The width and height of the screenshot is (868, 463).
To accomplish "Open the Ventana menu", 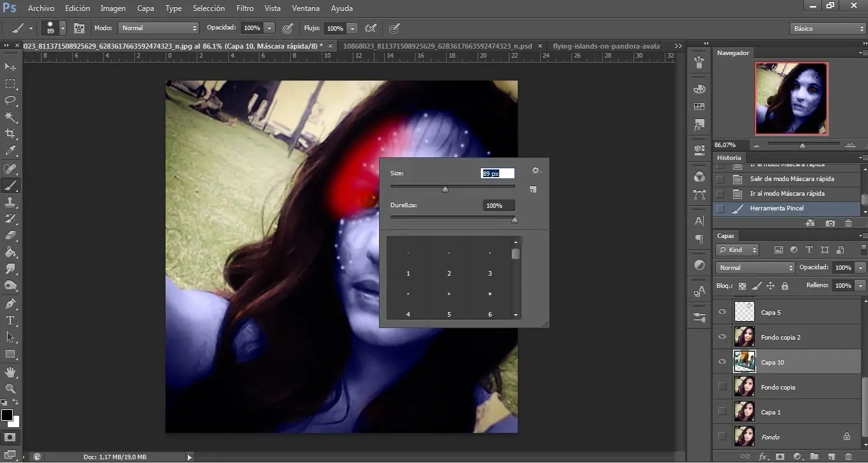I will coord(306,8).
